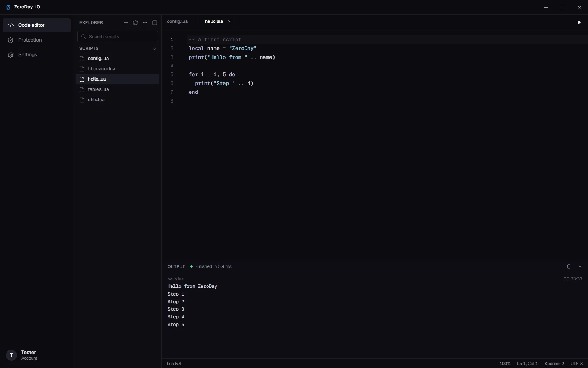Image resolution: width=588 pixels, height=368 pixels.
Task: Click the comment line '-- A first script'
Action: 215,39
